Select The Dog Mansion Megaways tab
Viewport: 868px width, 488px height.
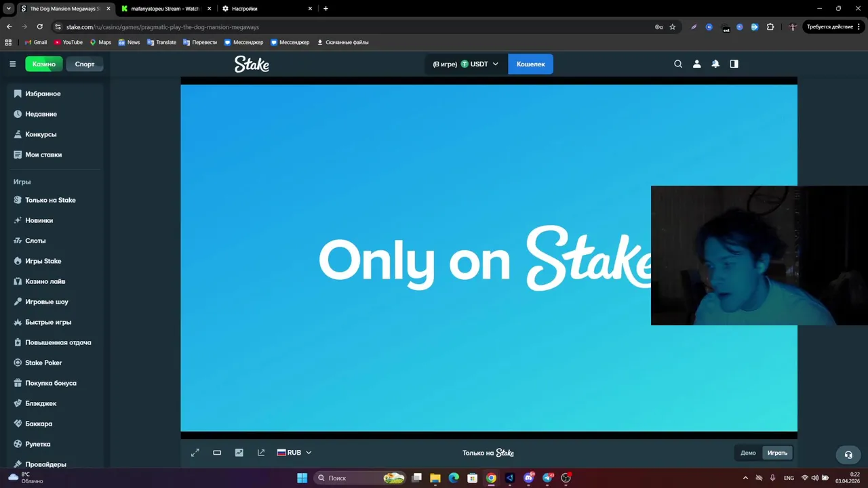click(65, 9)
